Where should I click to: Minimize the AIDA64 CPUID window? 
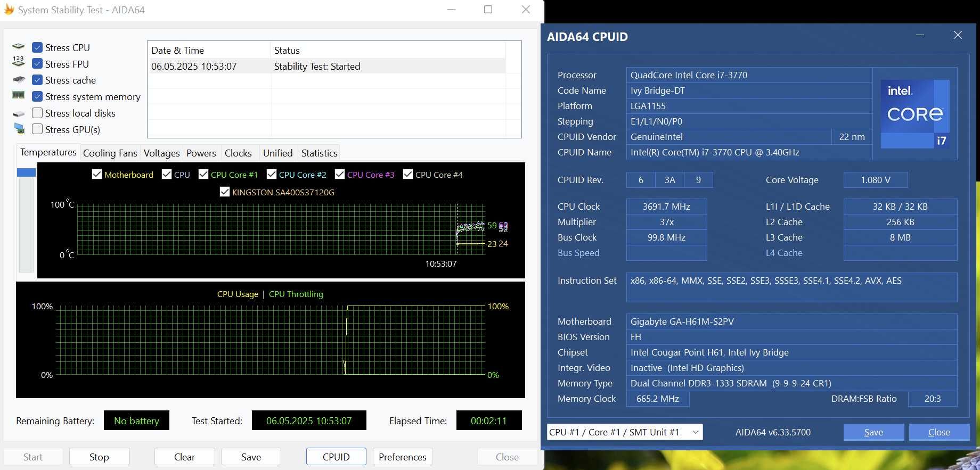920,35
